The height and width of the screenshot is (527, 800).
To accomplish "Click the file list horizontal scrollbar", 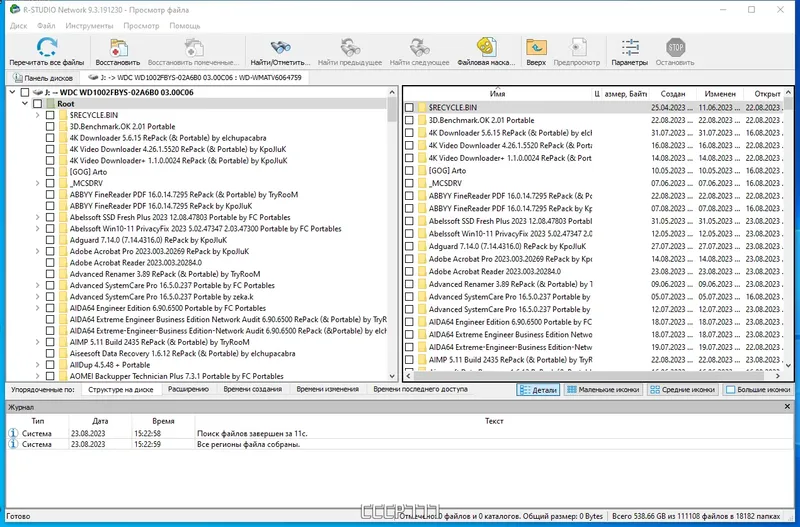I will 594,375.
